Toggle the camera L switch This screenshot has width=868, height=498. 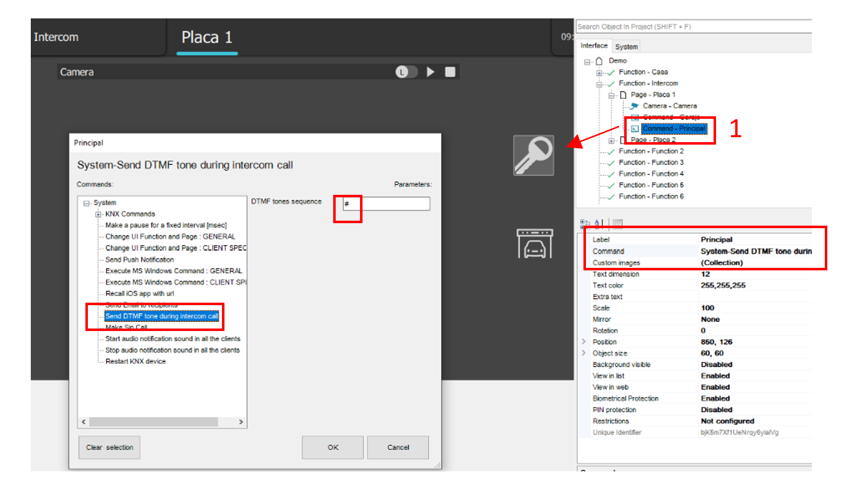click(406, 72)
